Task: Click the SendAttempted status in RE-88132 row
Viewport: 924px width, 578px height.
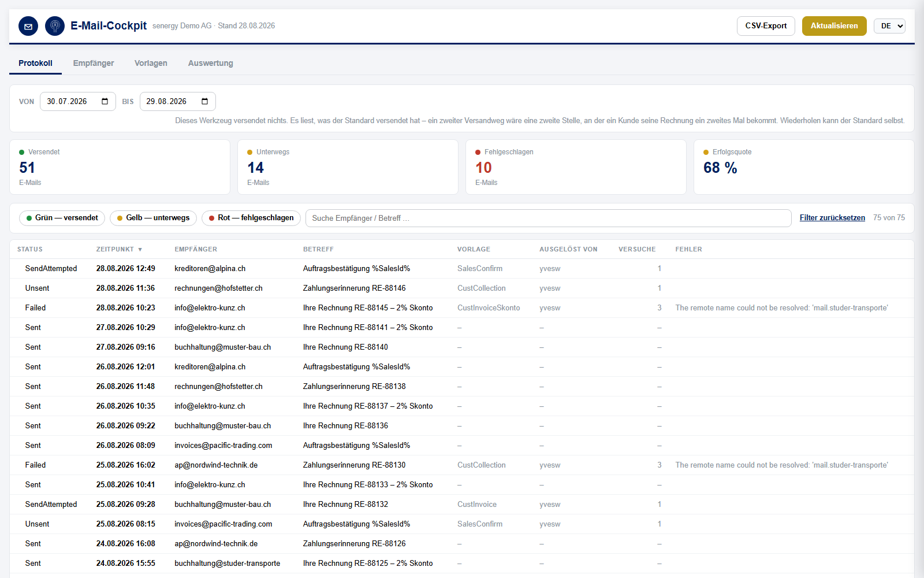Action: coord(51,505)
